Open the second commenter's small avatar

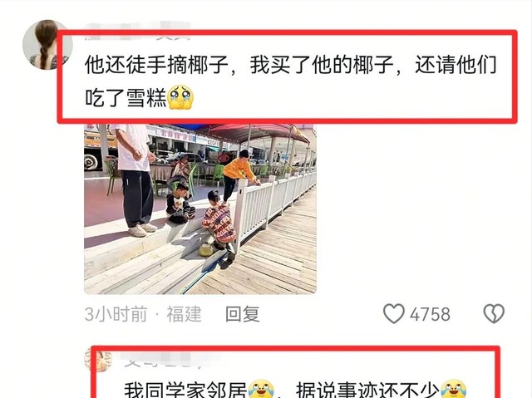98,359
